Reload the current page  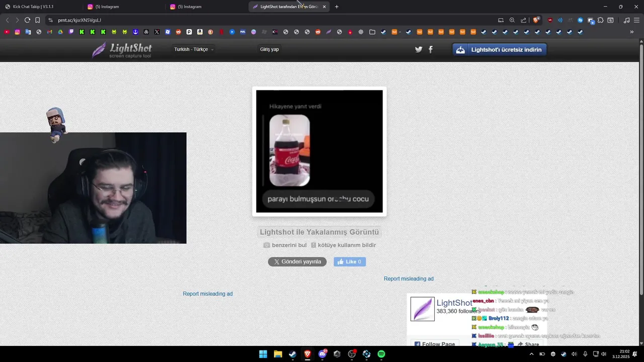pyautogui.click(x=27, y=20)
